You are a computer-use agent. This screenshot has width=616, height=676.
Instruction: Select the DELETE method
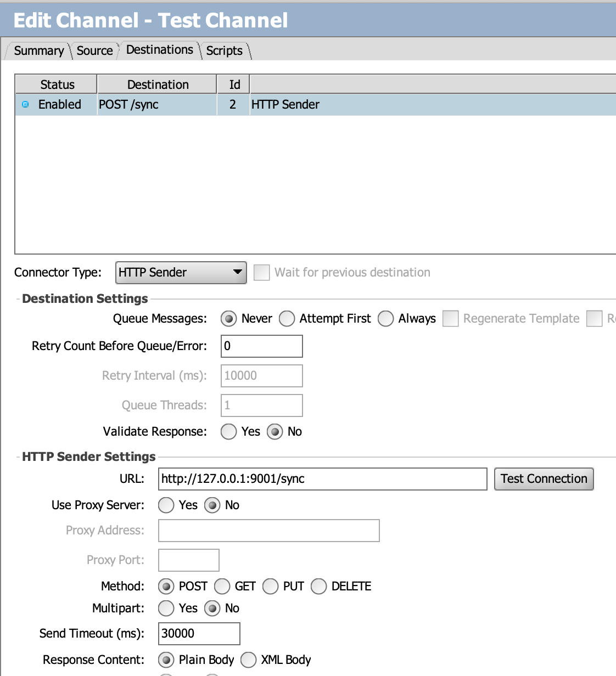[318, 587]
